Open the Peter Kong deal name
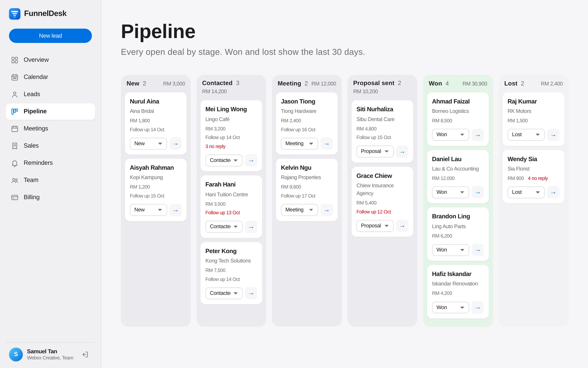Viewport: 588px width, 368px height. (221, 251)
